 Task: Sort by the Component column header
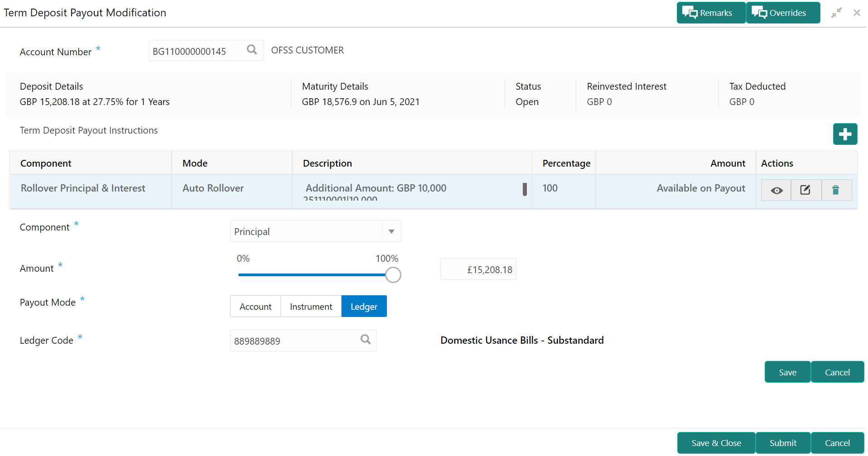(x=46, y=163)
